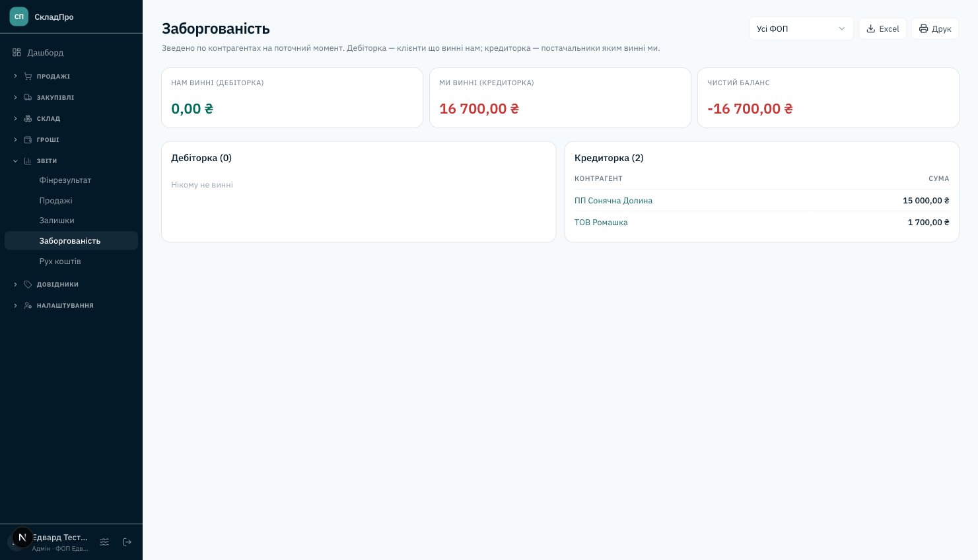Click the logout icon at sidebar bottom
This screenshot has height=560, width=978.
click(127, 542)
